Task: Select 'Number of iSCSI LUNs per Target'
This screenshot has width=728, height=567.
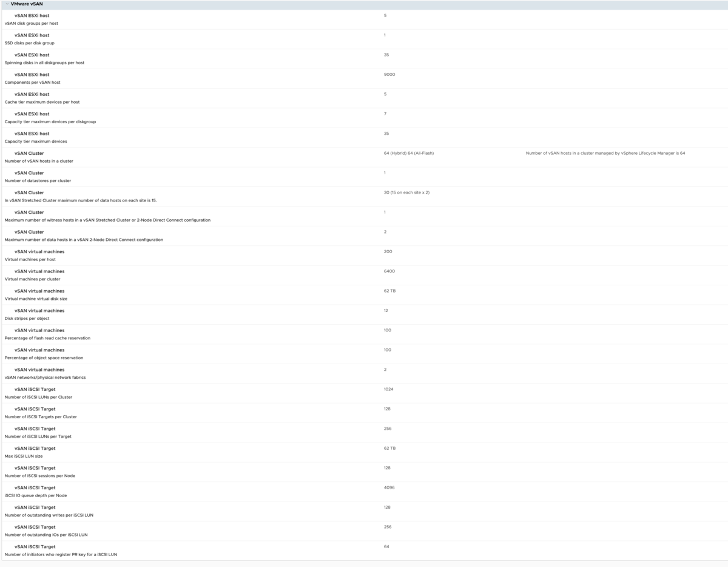Action: tap(38, 436)
